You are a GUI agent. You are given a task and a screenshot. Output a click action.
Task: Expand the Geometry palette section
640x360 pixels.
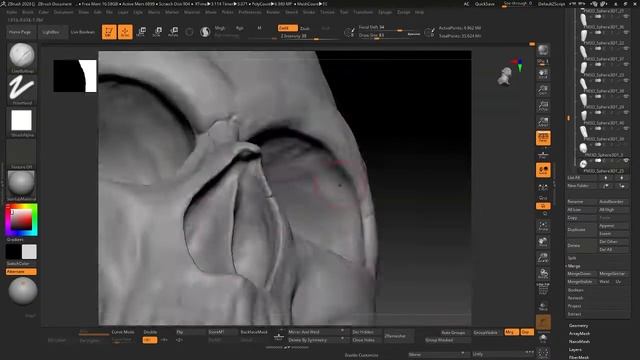pos(579,326)
